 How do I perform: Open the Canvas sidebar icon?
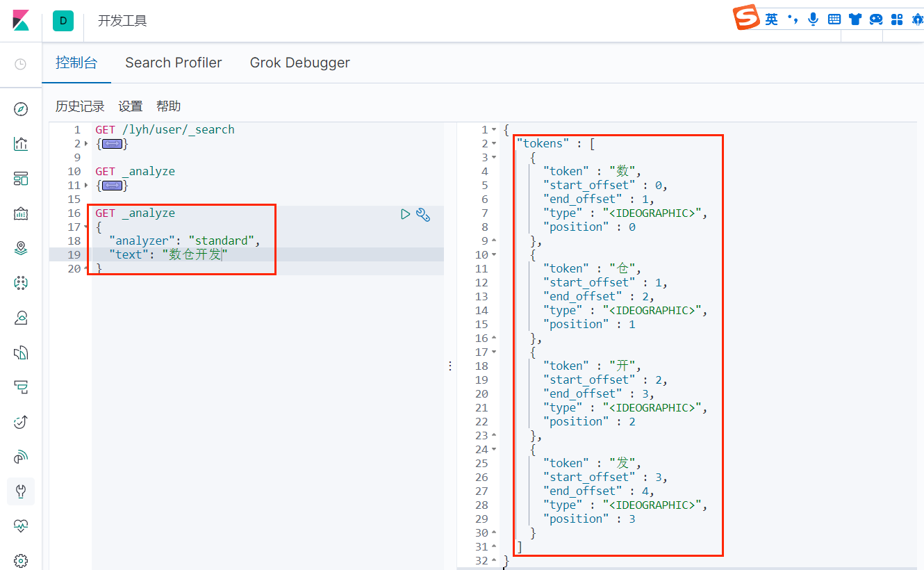21,213
